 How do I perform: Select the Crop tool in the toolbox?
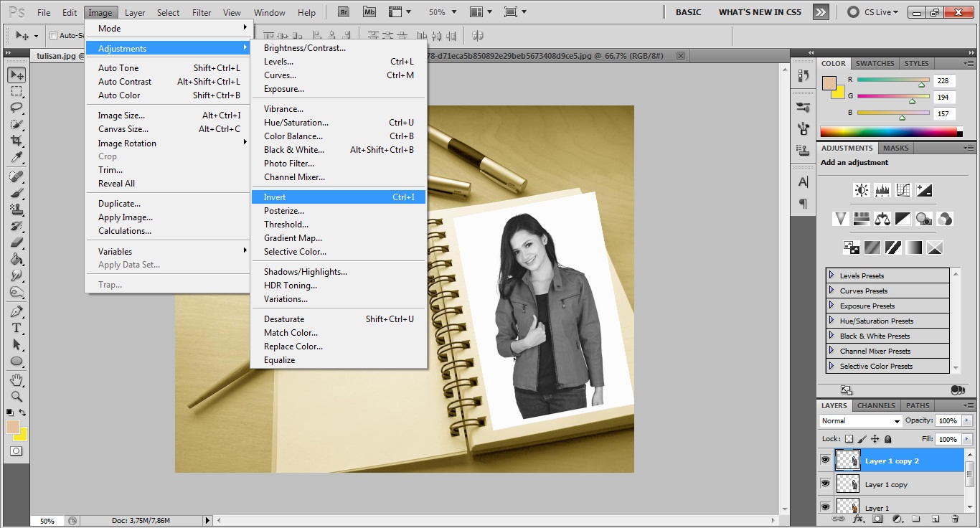[17, 141]
